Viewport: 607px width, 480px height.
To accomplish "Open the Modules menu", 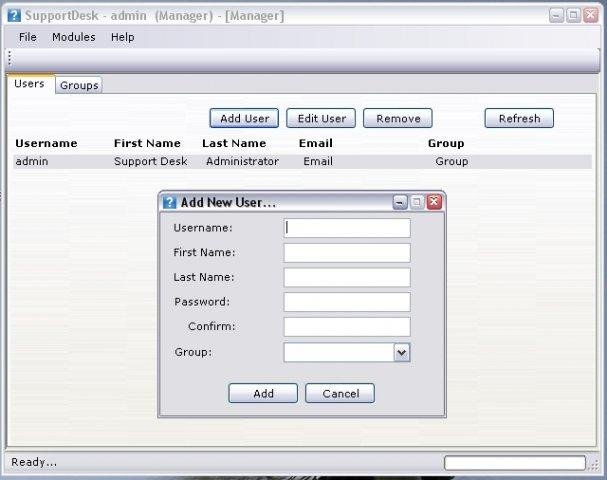I will click(74, 37).
